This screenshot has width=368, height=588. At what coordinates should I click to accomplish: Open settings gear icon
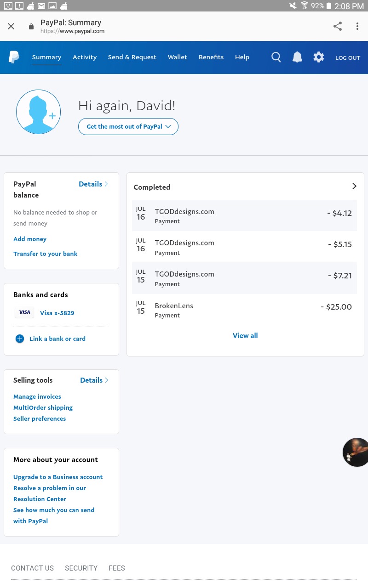[x=319, y=57]
